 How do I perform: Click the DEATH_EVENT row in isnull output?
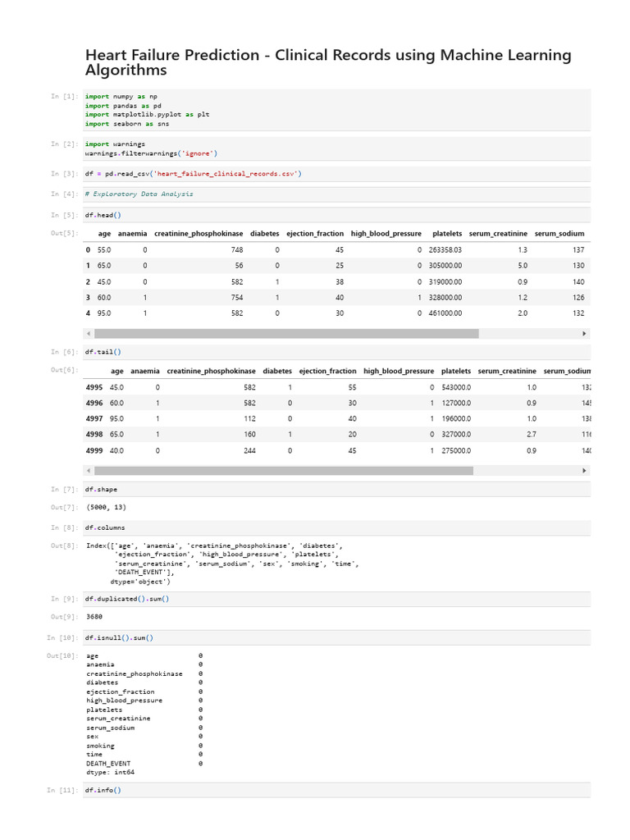pos(144,764)
